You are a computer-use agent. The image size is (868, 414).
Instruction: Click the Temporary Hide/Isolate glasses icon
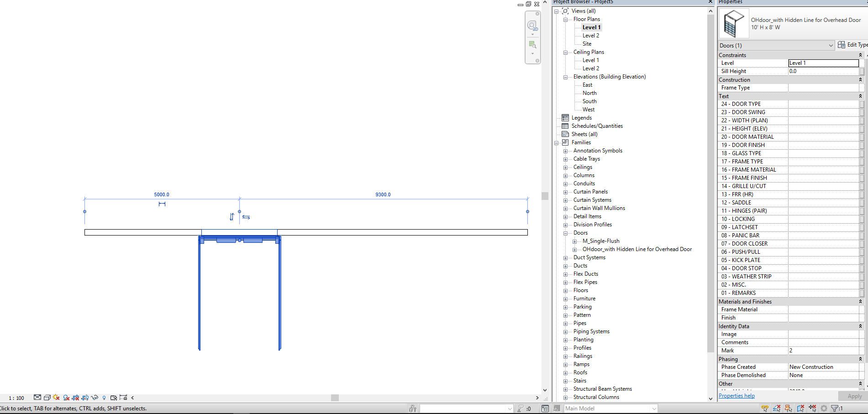[x=95, y=397]
